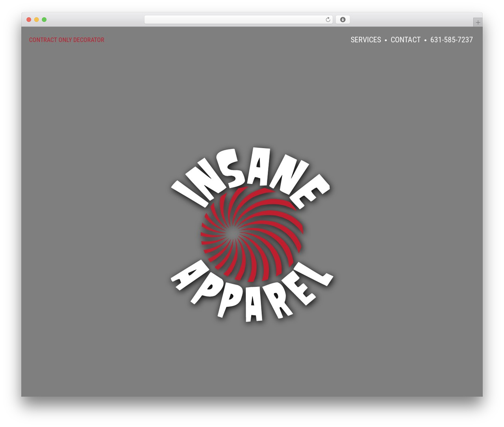Click the green fullscreen window button

(44, 20)
